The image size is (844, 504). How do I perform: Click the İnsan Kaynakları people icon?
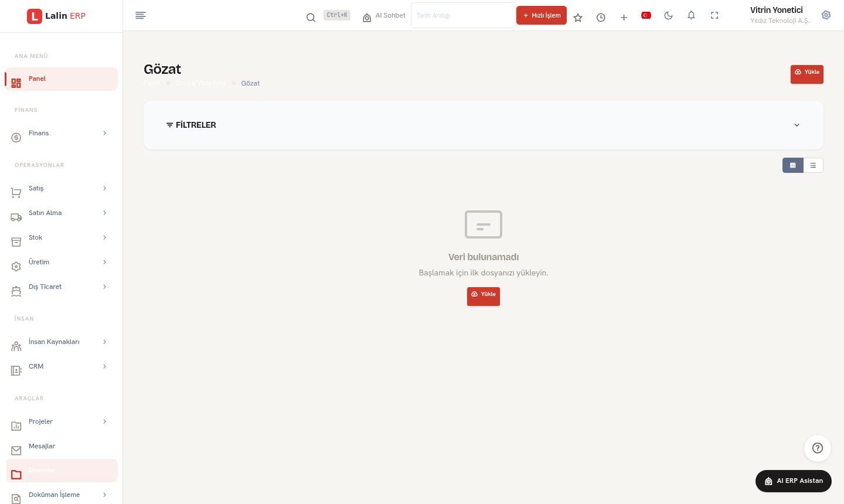[16, 346]
